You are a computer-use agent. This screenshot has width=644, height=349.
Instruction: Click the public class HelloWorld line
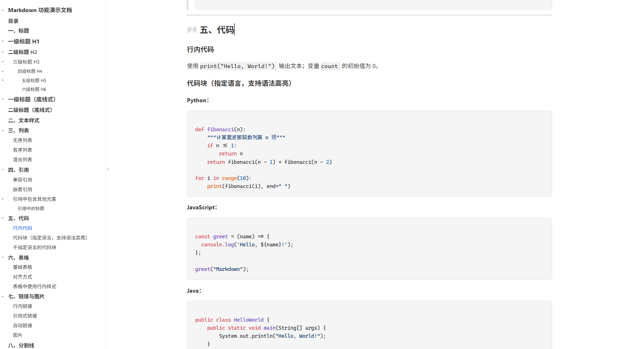point(232,320)
